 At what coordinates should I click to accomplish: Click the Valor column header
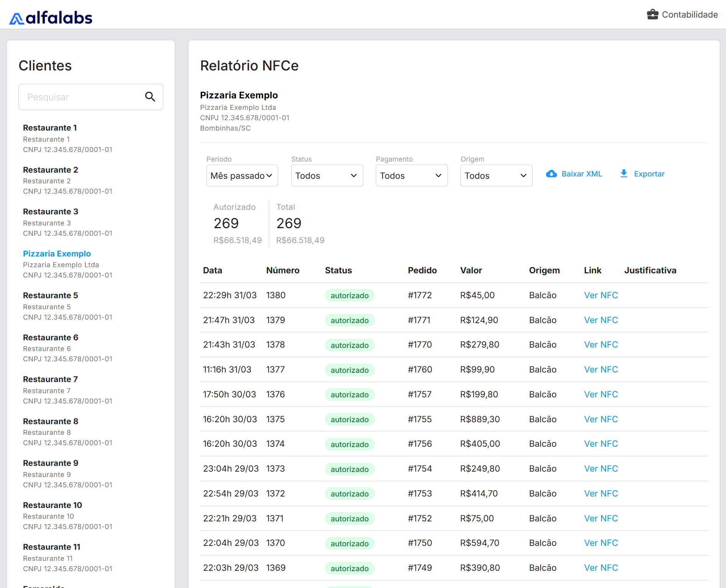(471, 270)
